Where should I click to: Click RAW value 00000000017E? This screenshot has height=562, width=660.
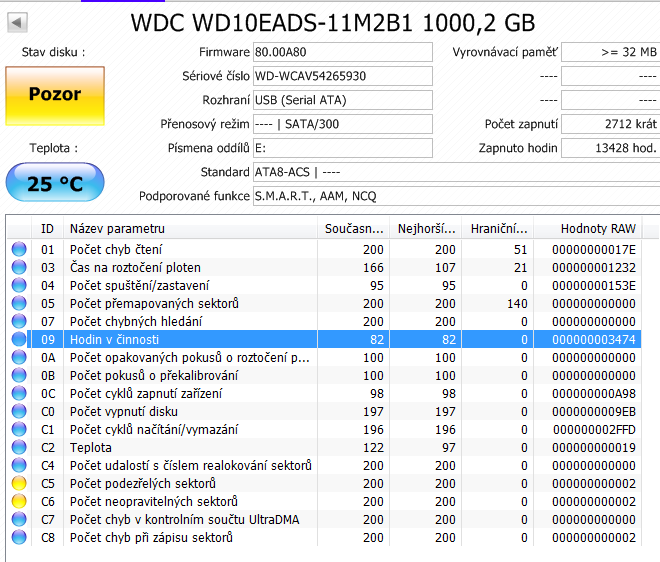[x=594, y=250]
